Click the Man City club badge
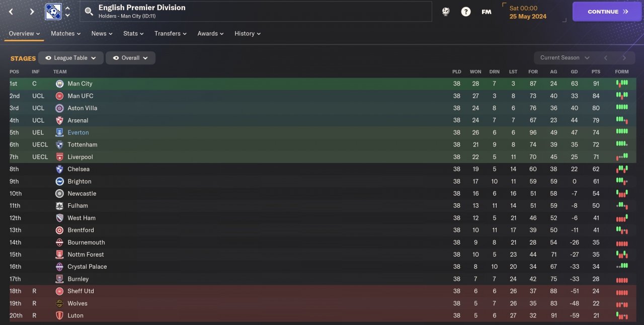This screenshot has height=325, width=644. (60, 84)
